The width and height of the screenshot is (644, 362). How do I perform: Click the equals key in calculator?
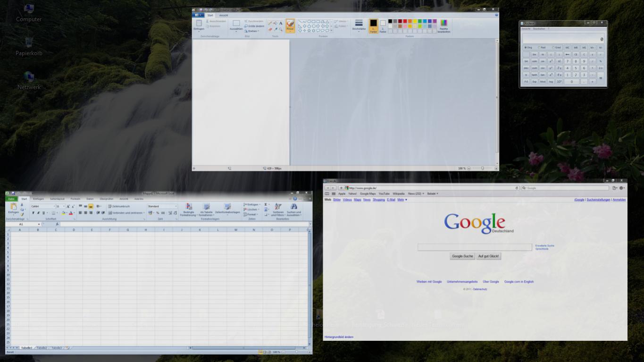601,78
